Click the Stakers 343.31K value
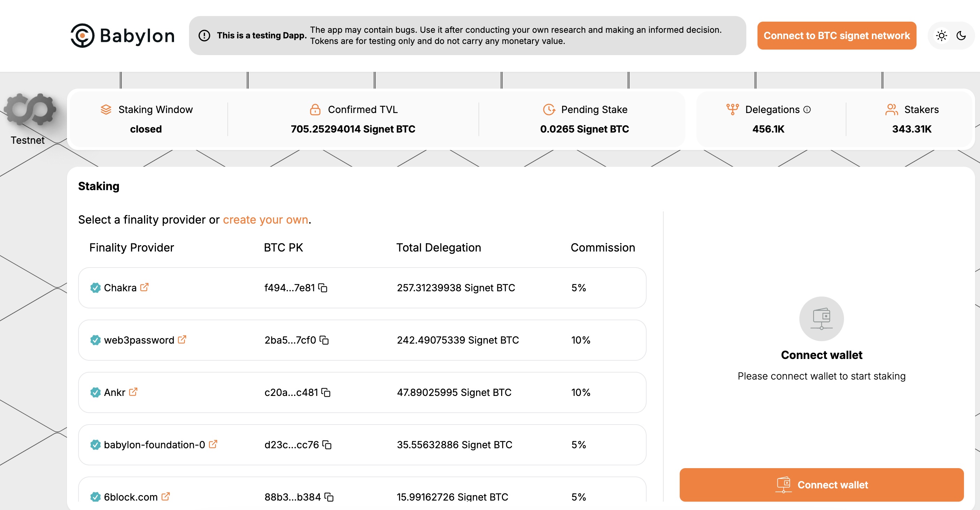 click(x=912, y=129)
